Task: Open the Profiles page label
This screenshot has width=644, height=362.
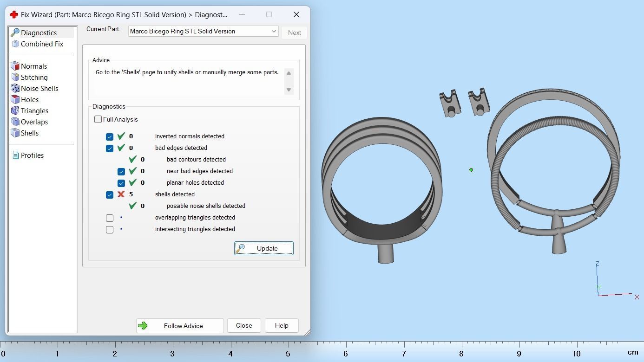Action: click(x=33, y=155)
